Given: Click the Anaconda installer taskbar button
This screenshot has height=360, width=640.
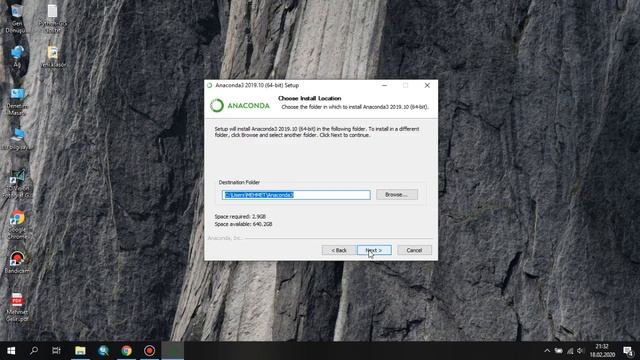Looking at the screenshot, I should tap(173, 351).
